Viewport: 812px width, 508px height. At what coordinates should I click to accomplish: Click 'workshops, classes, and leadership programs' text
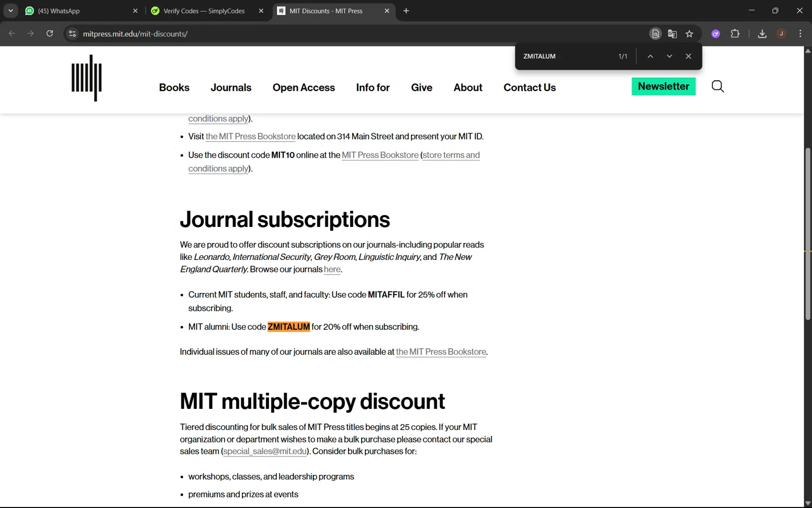271,477
